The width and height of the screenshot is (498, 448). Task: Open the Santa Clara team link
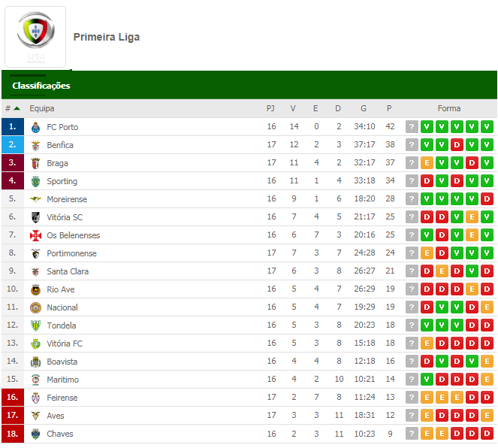(68, 271)
